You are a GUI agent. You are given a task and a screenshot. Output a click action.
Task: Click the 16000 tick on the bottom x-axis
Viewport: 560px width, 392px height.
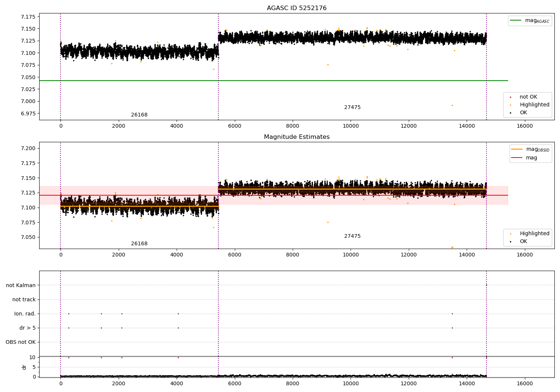525,384
